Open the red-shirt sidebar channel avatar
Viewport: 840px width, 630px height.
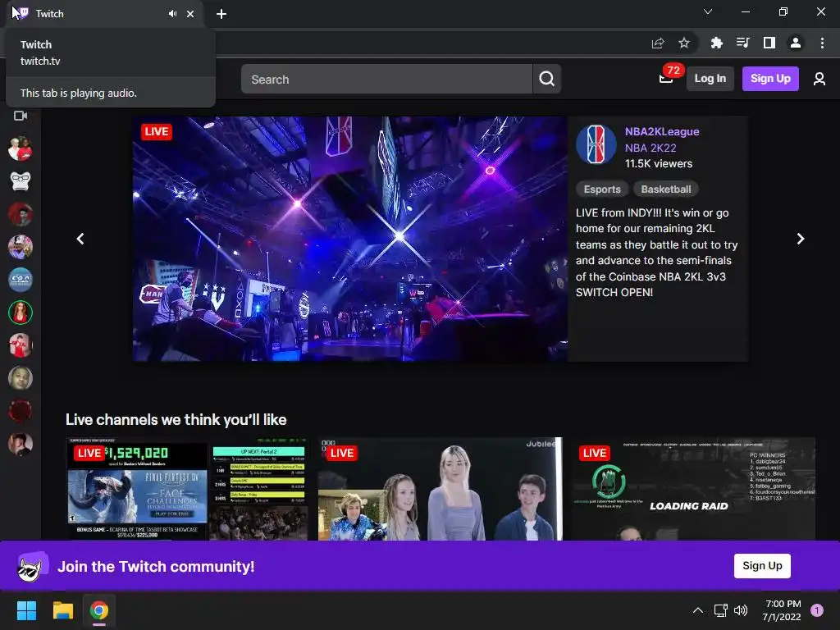click(x=21, y=345)
